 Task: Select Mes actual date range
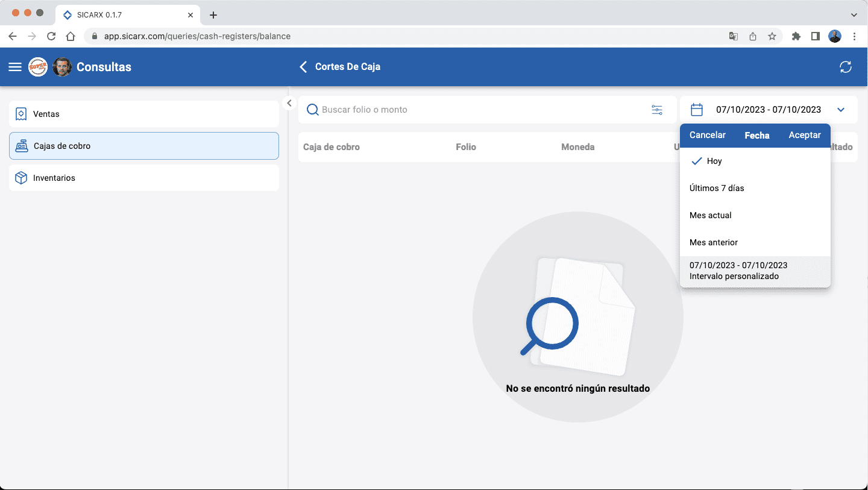[711, 215]
